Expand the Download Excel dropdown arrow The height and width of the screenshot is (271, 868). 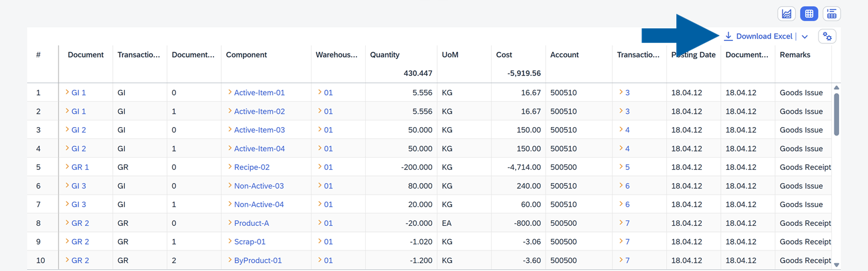click(x=805, y=37)
